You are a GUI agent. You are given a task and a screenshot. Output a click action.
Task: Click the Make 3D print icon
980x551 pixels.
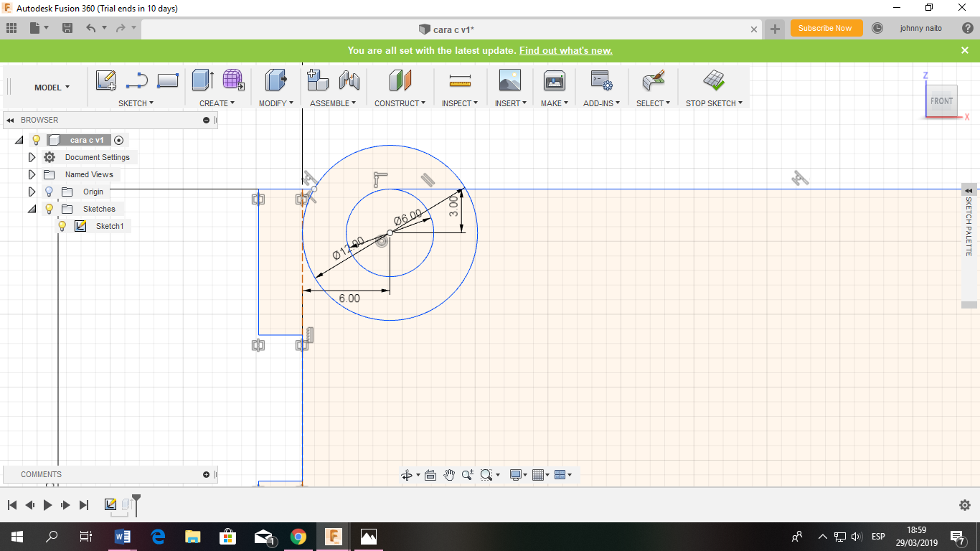[555, 80]
